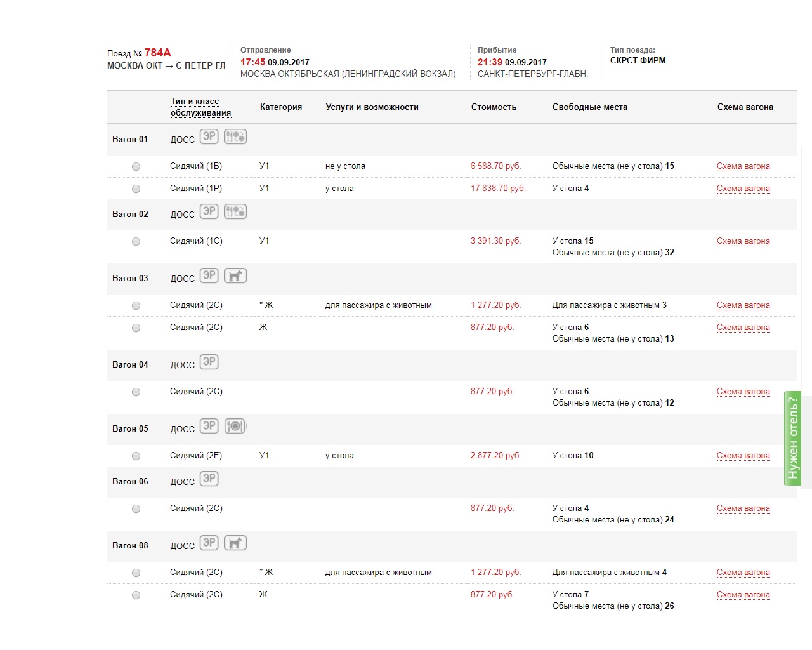Sort by Стоимость column header
Screen dimensions: 812x650
point(494,107)
